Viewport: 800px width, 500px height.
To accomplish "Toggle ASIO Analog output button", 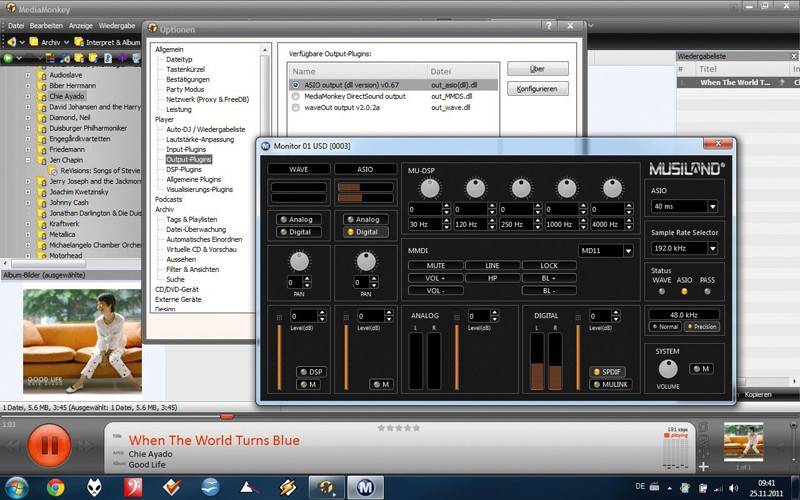I will [x=366, y=219].
